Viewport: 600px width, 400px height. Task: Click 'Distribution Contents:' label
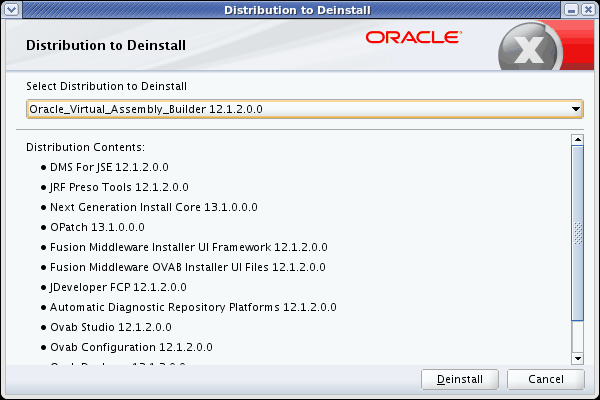pyautogui.click(x=85, y=147)
